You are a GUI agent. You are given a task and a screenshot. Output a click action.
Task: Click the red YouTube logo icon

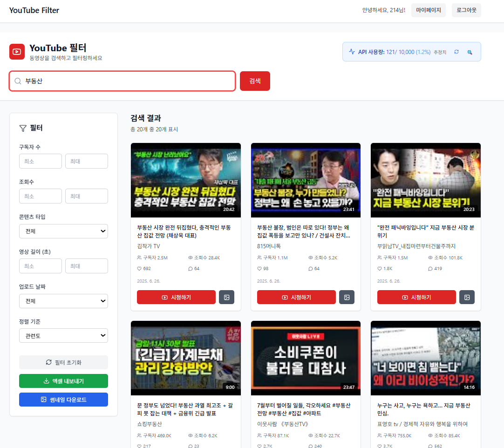pyautogui.click(x=17, y=52)
